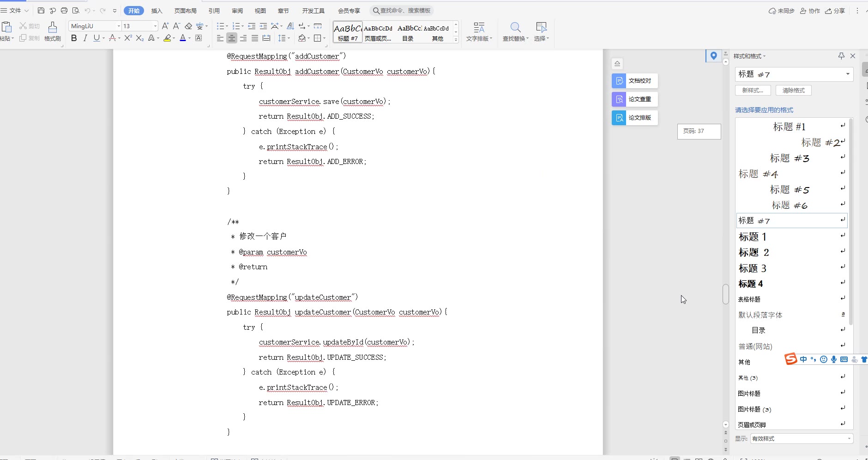The image size is (868, 460).
Task: Open the 标题 #7 current style combo box
Action: (x=794, y=74)
